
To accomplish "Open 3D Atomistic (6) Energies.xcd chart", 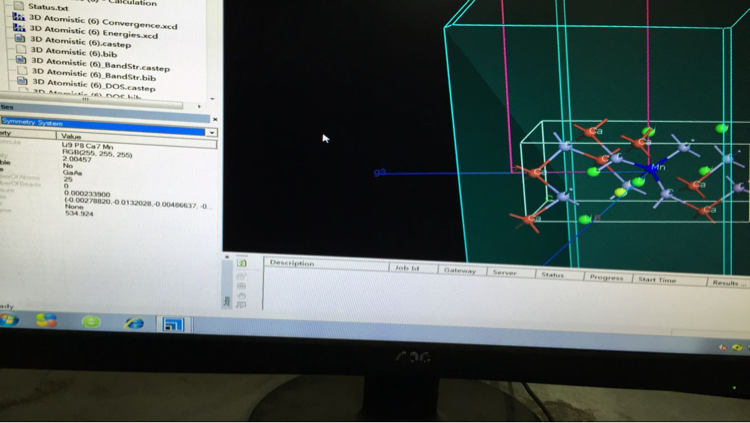I will pos(93,33).
